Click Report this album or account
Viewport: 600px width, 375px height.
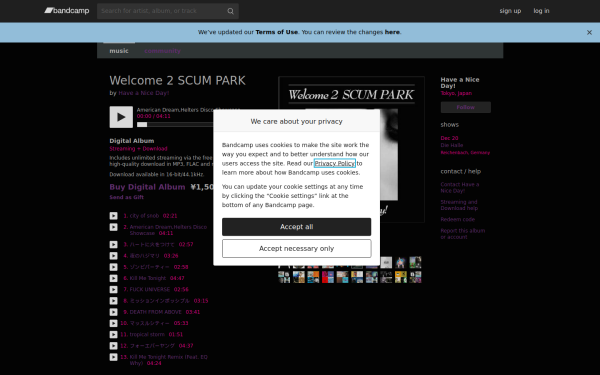point(463,234)
